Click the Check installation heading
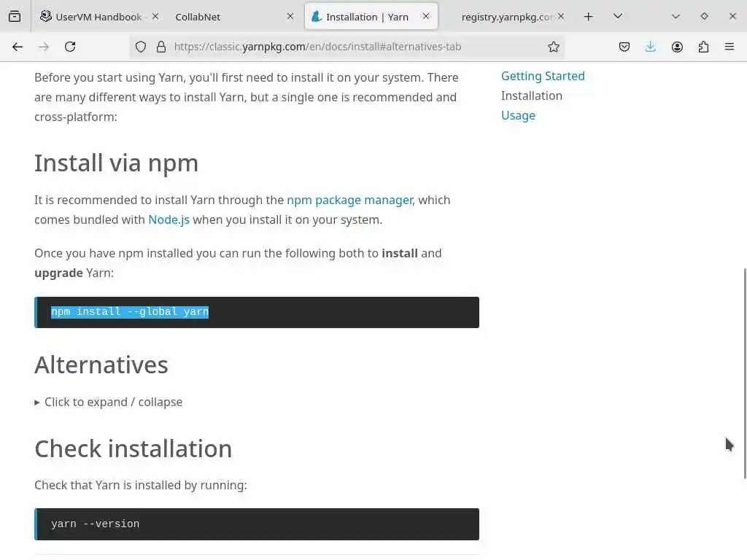747x560 pixels. coord(133,449)
